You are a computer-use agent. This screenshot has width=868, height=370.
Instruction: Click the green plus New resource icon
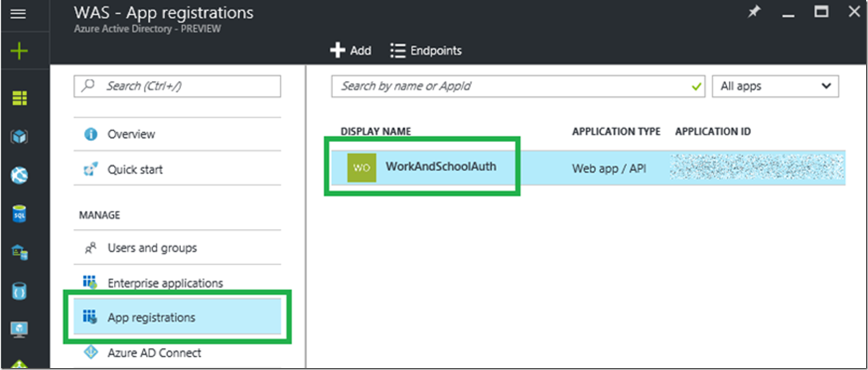tap(19, 51)
